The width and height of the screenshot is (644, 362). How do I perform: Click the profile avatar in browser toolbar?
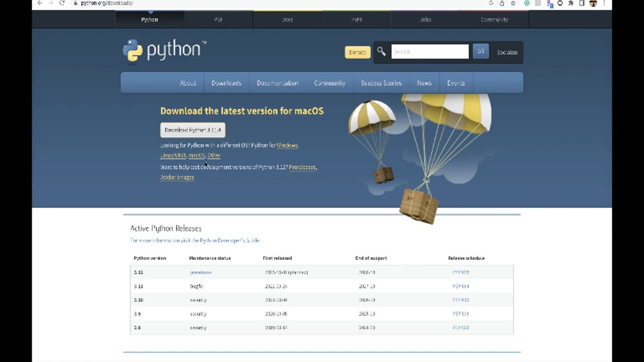(593, 3)
